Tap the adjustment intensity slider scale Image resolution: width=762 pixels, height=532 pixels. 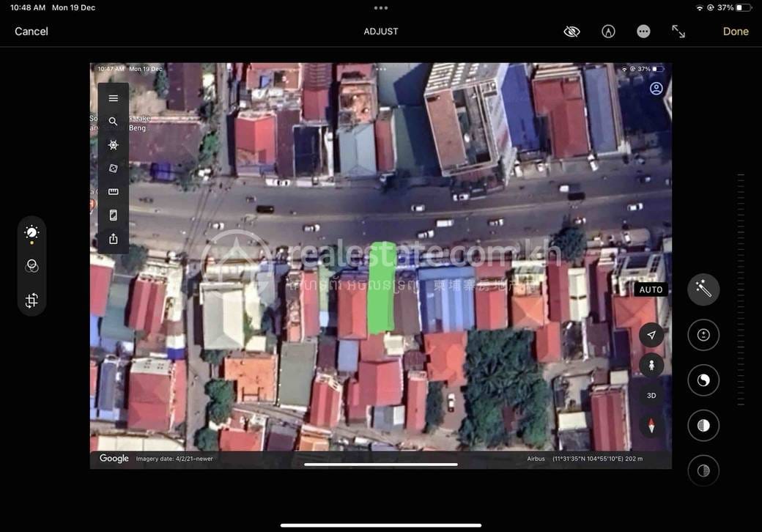point(740,289)
